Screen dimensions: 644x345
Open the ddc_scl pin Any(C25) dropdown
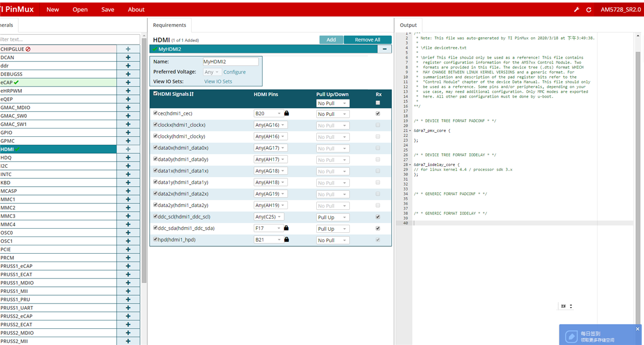click(269, 217)
